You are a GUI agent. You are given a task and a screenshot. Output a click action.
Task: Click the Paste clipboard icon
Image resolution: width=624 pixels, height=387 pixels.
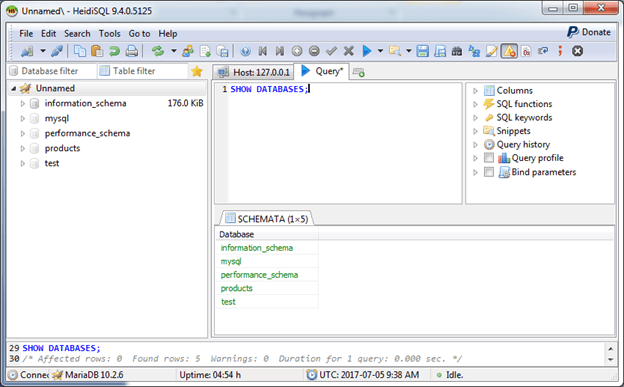point(97,51)
